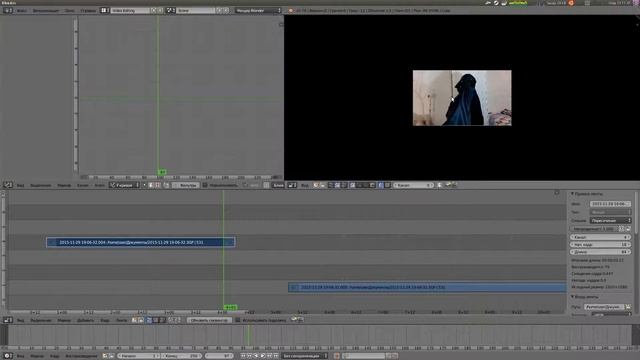Open the F-кривые mode dropdown
Image resolution: width=640 pixels, height=360 pixels.
coord(124,185)
